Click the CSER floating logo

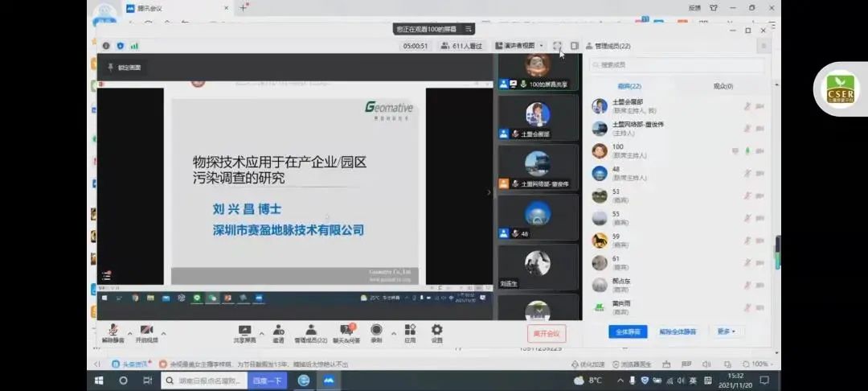841,89
